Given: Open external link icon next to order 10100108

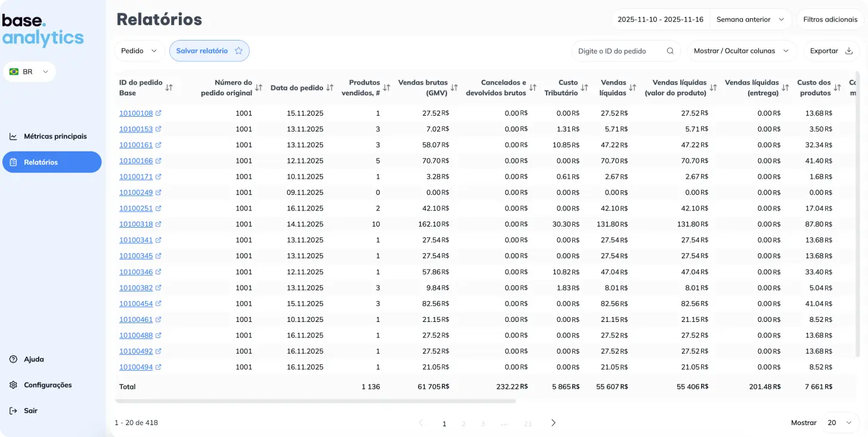Looking at the screenshot, I should click(x=159, y=113).
